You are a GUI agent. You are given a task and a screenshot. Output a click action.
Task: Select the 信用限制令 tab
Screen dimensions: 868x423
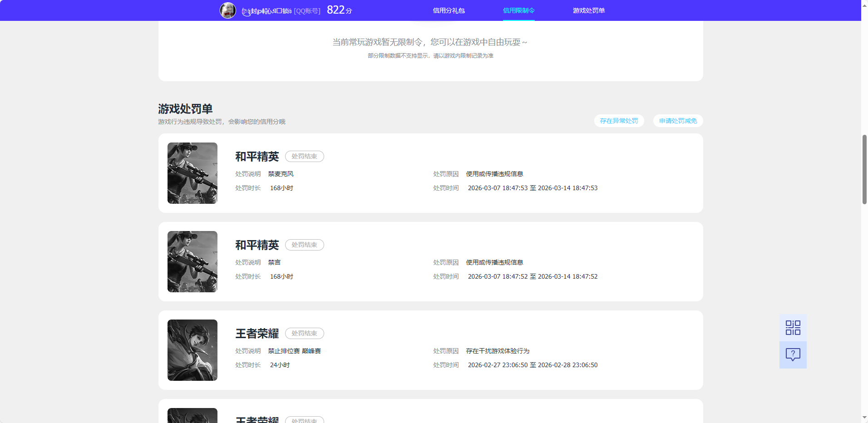click(x=518, y=10)
